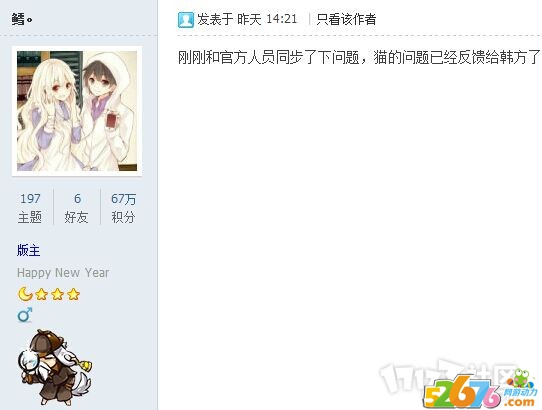542x410 pixels.
Task: Click the first star rank icon
Action: pyautogui.click(x=41, y=295)
